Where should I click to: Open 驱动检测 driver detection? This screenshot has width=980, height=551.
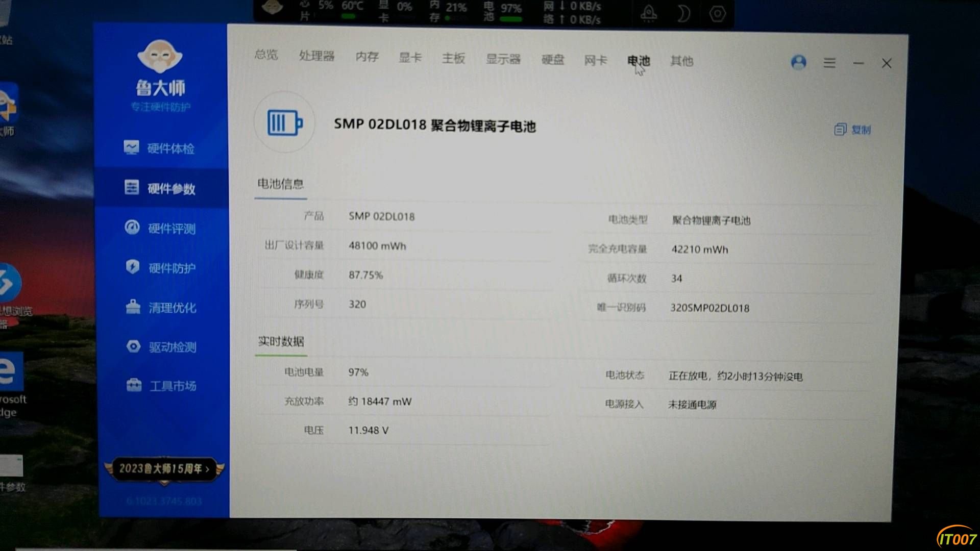tap(161, 347)
